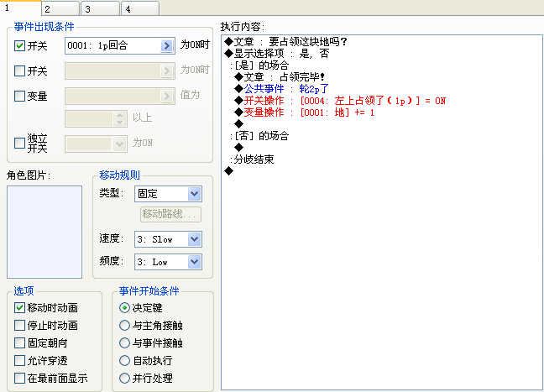Click the 角色图片 character graphic box
The height and width of the screenshot is (392, 544).
click(44, 232)
